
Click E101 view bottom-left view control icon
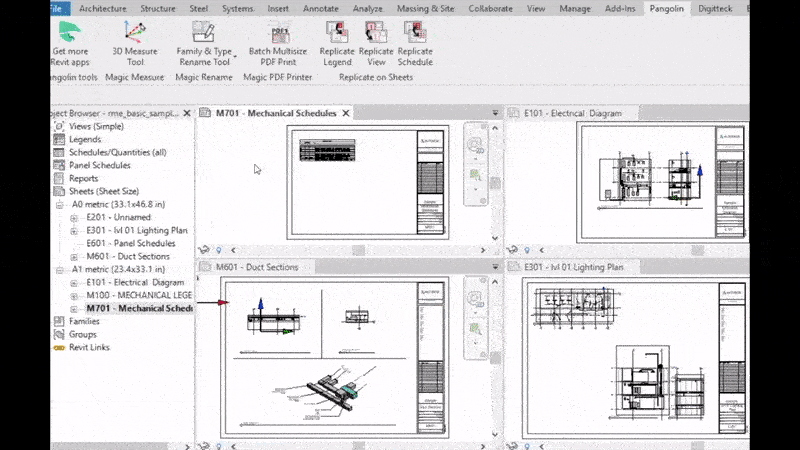coord(512,250)
